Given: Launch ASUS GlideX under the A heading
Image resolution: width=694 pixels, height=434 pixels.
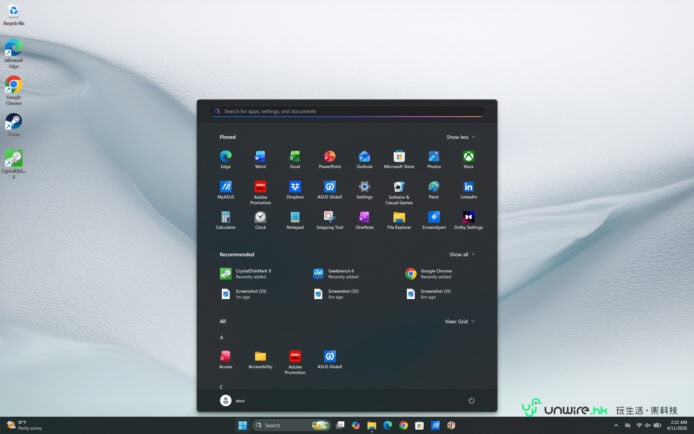Looking at the screenshot, I should tap(330, 359).
